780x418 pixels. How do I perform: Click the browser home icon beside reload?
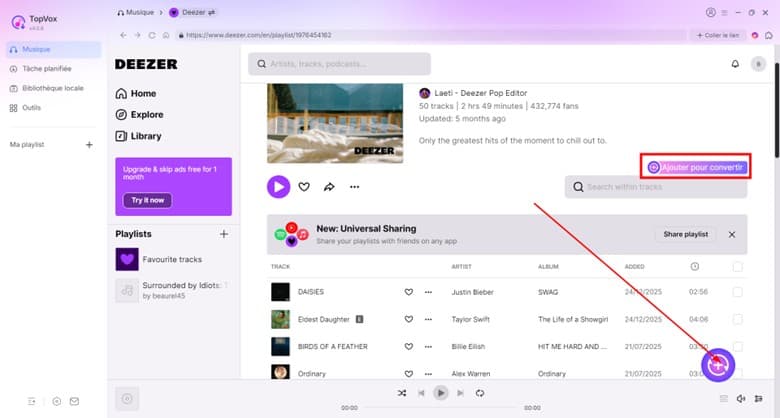[x=166, y=35]
